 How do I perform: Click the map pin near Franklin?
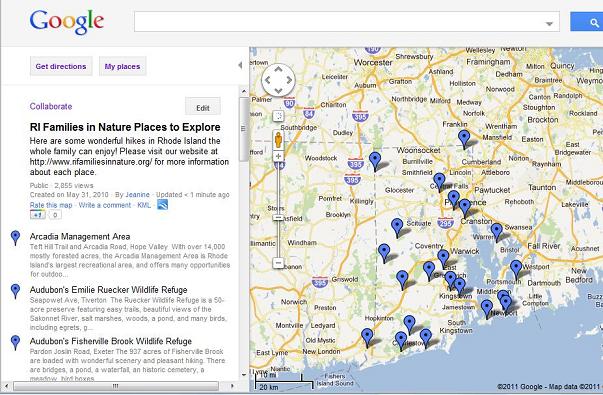pyautogui.click(x=464, y=138)
